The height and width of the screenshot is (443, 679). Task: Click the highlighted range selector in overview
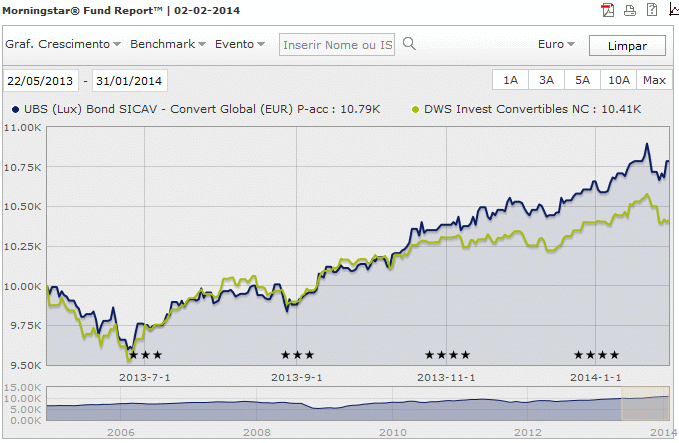[x=645, y=403]
